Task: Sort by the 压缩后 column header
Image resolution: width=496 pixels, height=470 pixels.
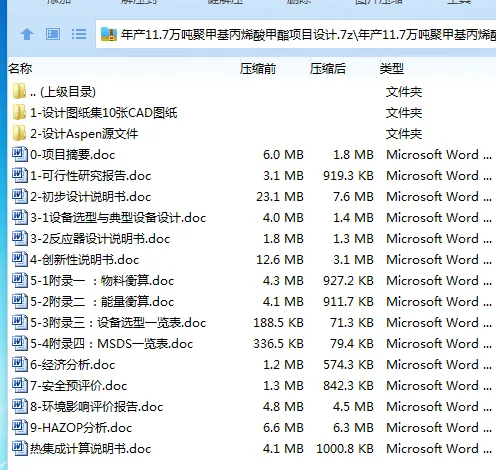Action: pyautogui.click(x=328, y=69)
